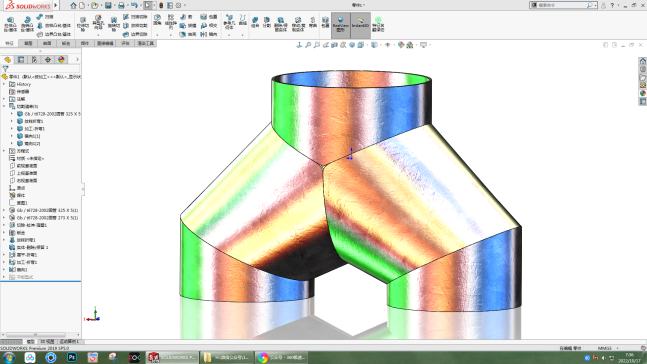This screenshot has width=647, height=364.
Task: Switch to the Sketch (草图) ribbon tab
Action: coord(28,43)
